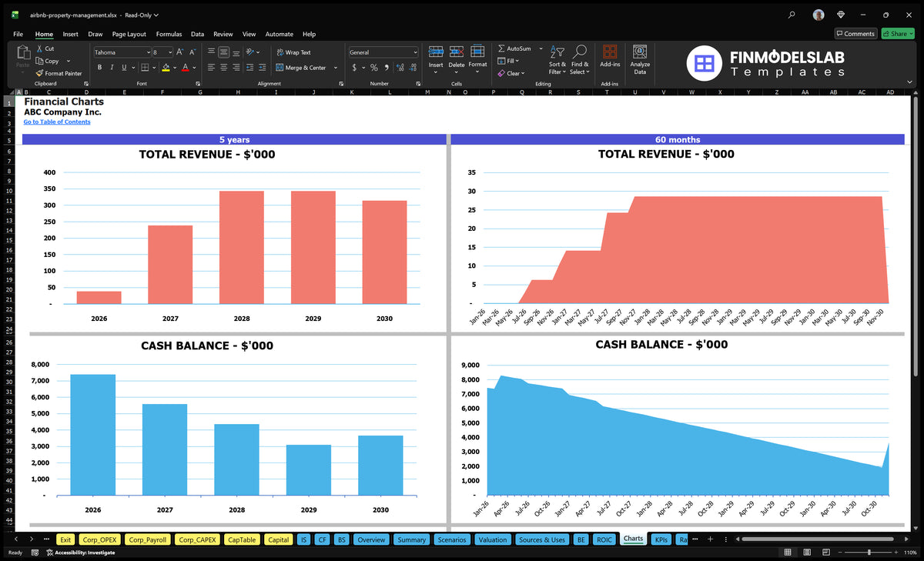Click the Accessibility Investigate status icon
Image resolution: width=924 pixels, height=561 pixels.
pos(50,553)
